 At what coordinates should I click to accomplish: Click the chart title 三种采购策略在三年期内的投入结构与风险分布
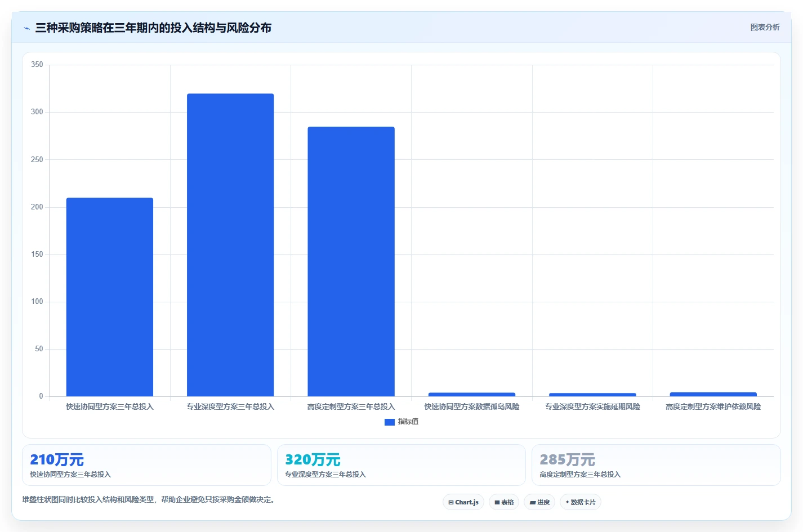tap(153, 28)
